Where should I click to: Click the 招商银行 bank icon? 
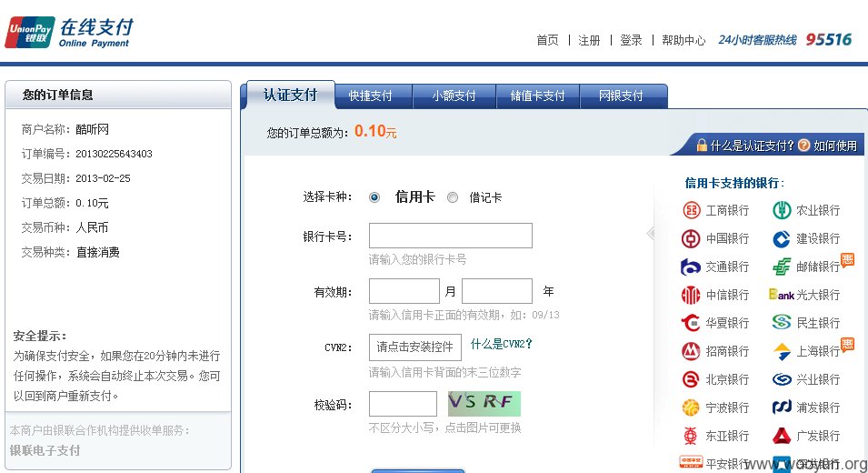(x=691, y=351)
